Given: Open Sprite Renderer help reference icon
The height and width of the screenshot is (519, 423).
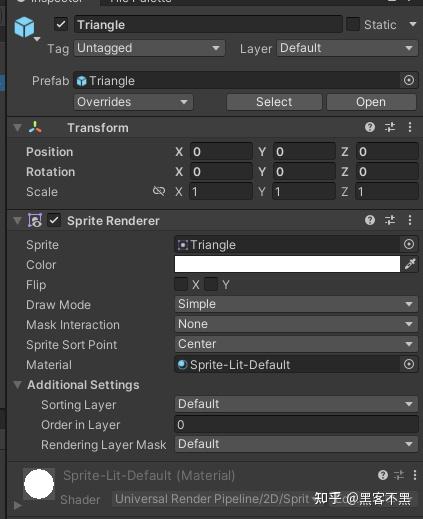Looking at the screenshot, I should 370,220.
